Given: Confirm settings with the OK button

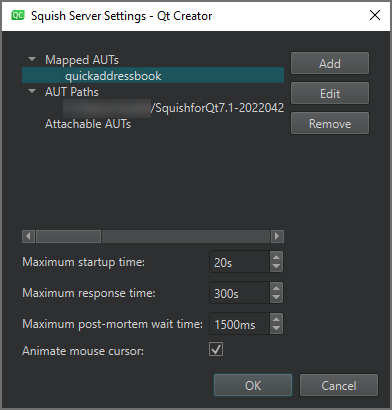Looking at the screenshot, I should click(x=253, y=385).
